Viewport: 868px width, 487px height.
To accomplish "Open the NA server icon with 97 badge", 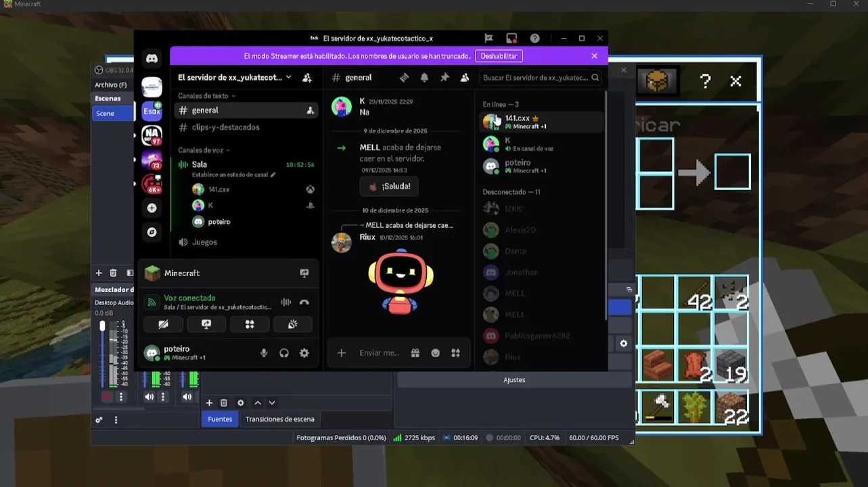I will point(152,135).
